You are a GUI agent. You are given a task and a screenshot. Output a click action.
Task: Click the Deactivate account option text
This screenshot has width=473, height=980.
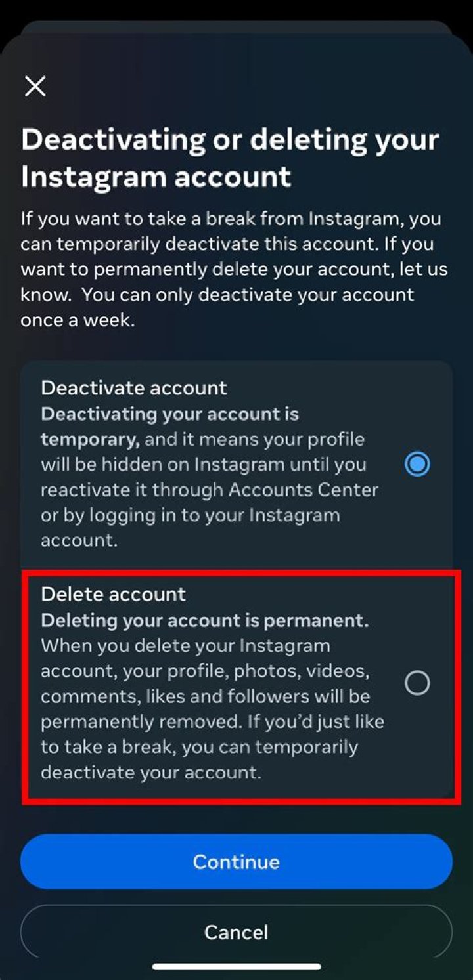(x=134, y=388)
